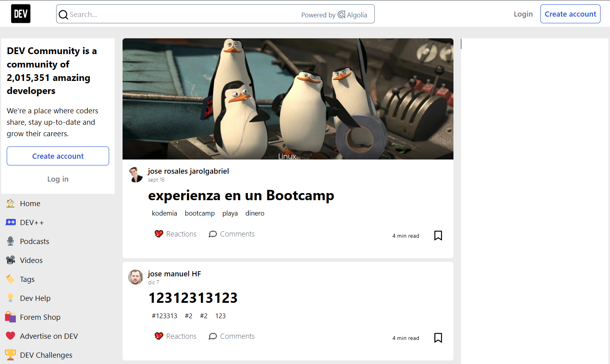Image resolution: width=610 pixels, height=364 pixels.
Task: Click the Advertise on DEV heart icon
Action: [11, 336]
